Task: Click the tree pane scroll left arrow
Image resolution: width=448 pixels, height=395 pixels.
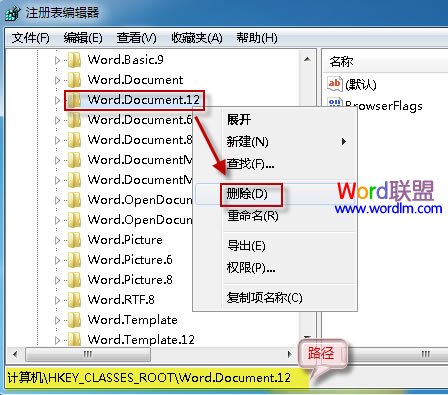Action: pyautogui.click(x=15, y=354)
